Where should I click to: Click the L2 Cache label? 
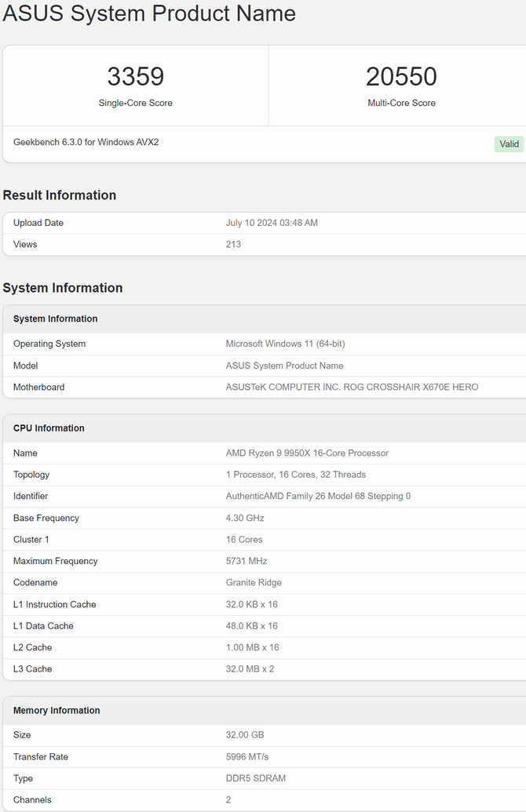pyautogui.click(x=33, y=647)
